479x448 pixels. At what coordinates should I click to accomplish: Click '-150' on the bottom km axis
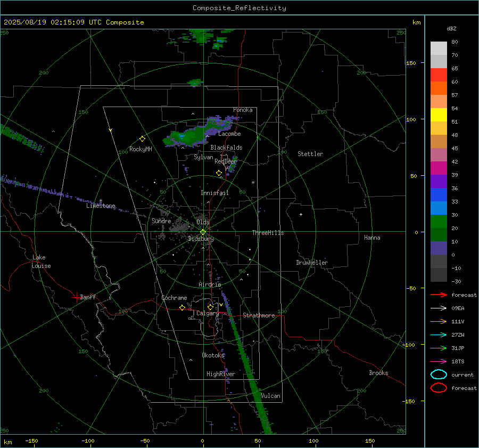[31, 441]
